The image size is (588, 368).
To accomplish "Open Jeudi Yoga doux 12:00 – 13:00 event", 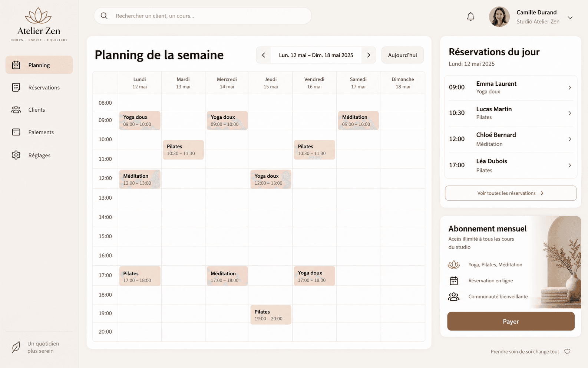I will click(x=271, y=179).
